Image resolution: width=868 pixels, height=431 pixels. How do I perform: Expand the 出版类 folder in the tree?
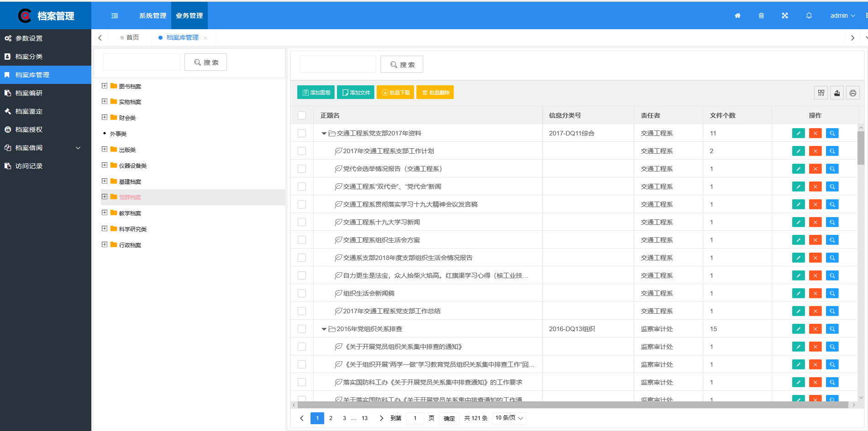pyautogui.click(x=104, y=149)
